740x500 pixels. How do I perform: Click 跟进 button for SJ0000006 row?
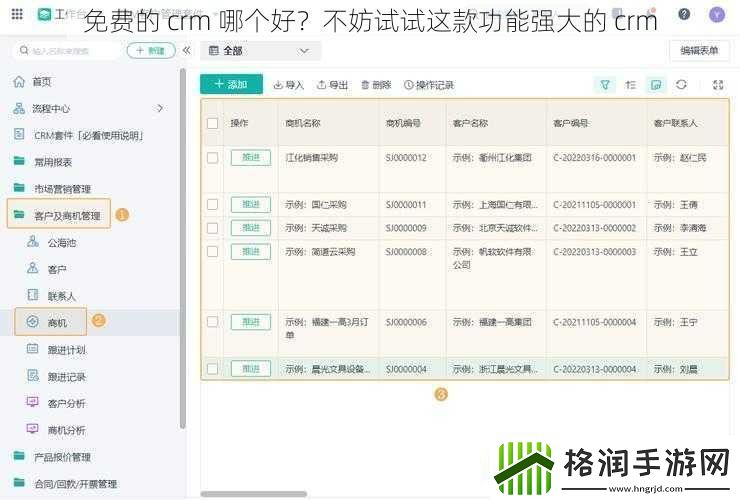251,322
